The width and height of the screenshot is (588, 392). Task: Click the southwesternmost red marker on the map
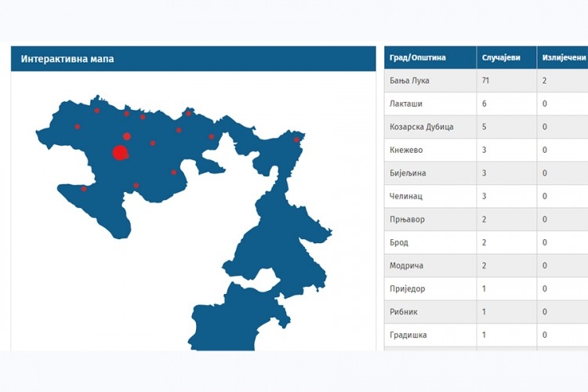point(84,188)
